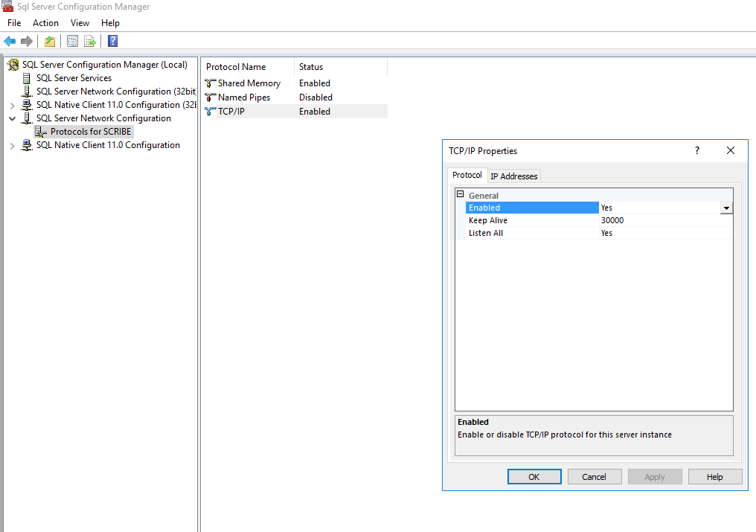The image size is (756, 532).
Task: Expand the SQL Native Client 11.0 Configuration (32bit) node
Action: 12,105
